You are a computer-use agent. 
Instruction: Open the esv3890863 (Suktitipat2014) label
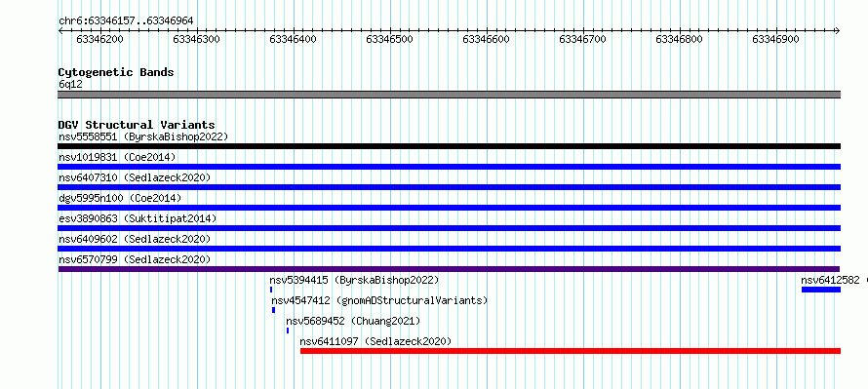coord(138,218)
